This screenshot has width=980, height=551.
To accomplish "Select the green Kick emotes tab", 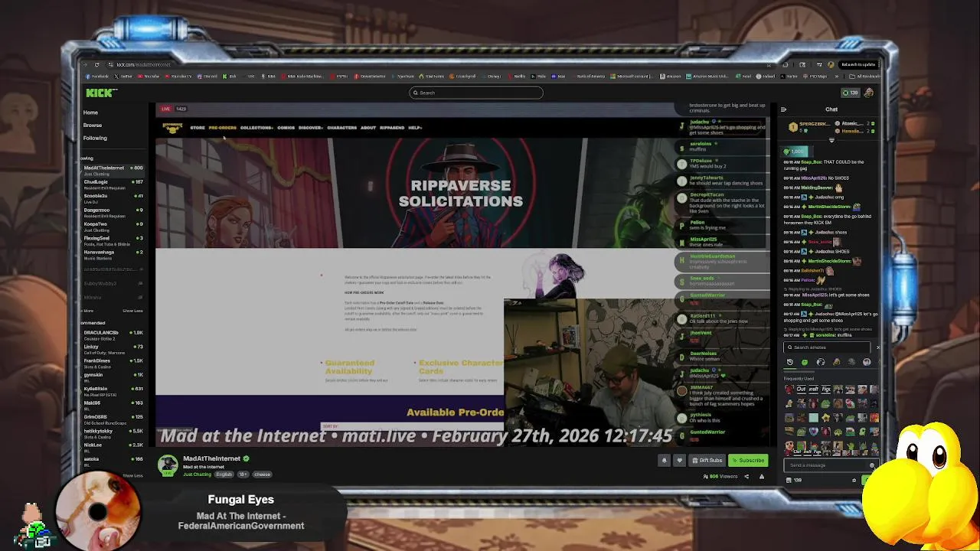I will click(x=805, y=362).
